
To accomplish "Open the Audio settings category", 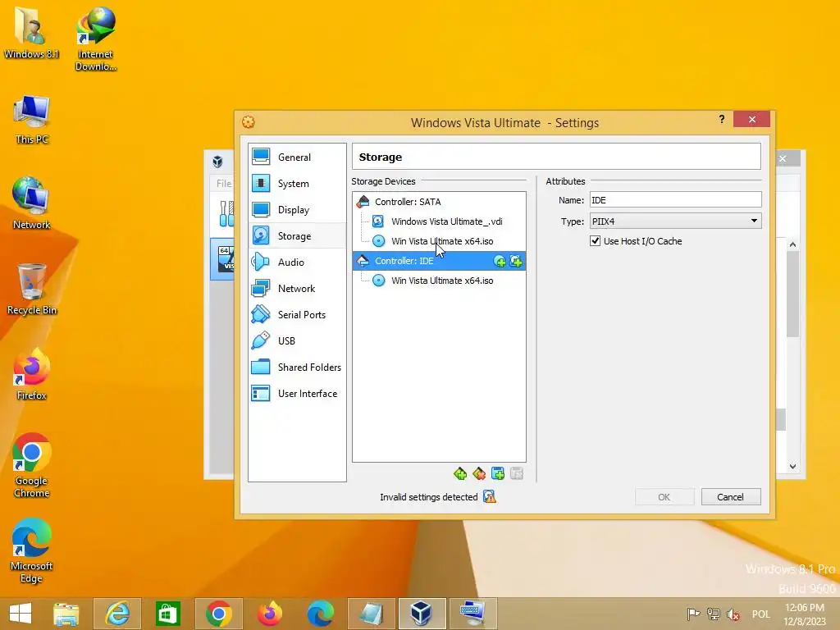I will 297,262.
